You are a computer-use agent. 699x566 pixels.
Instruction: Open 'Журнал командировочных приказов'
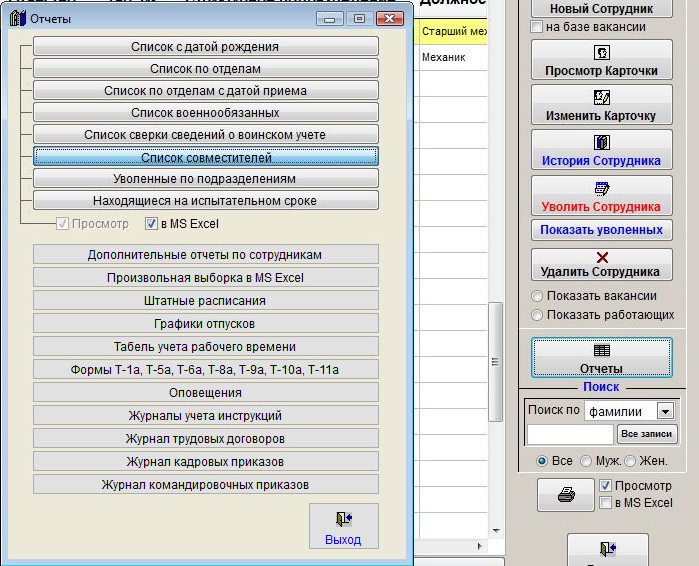click(206, 484)
